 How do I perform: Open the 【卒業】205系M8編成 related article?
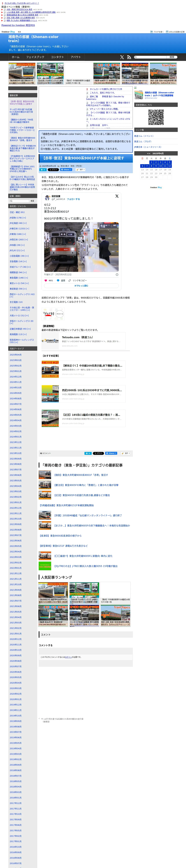tap(88, 516)
